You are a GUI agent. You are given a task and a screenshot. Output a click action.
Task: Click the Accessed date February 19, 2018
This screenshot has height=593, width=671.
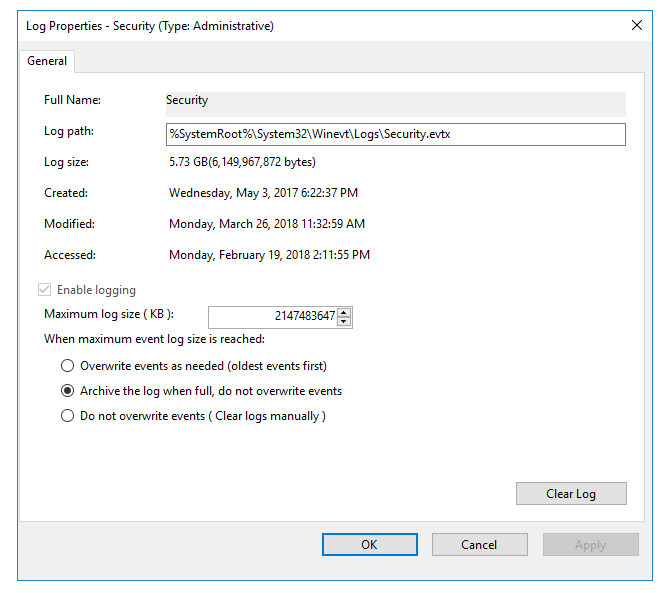click(269, 255)
